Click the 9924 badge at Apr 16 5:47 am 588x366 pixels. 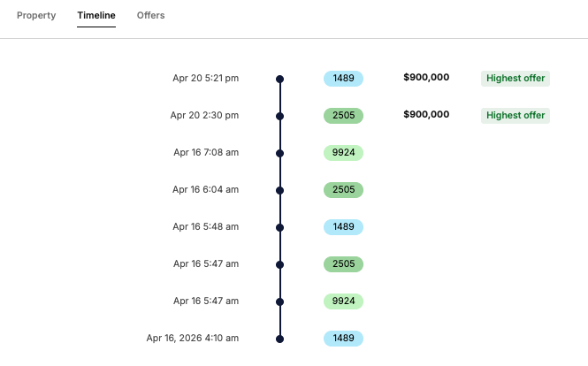pos(343,301)
